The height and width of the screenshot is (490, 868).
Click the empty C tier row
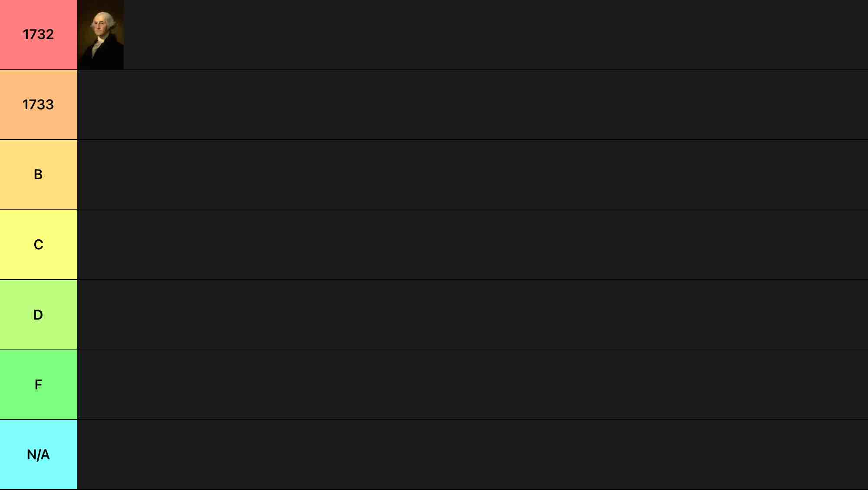tap(473, 245)
